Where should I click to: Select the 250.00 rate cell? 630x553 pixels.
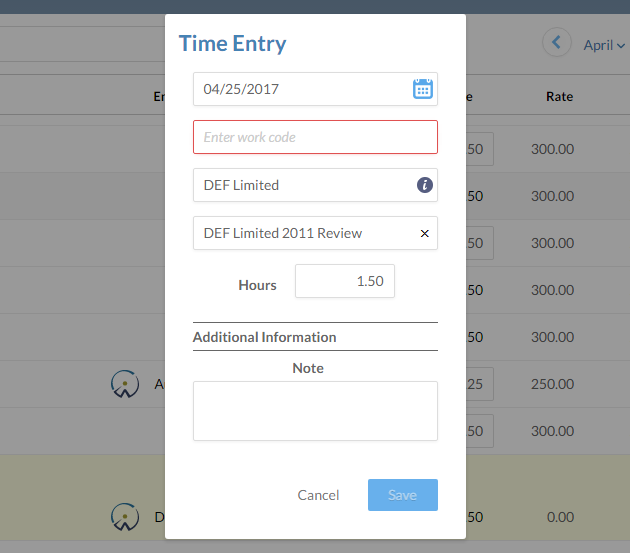[552, 384]
